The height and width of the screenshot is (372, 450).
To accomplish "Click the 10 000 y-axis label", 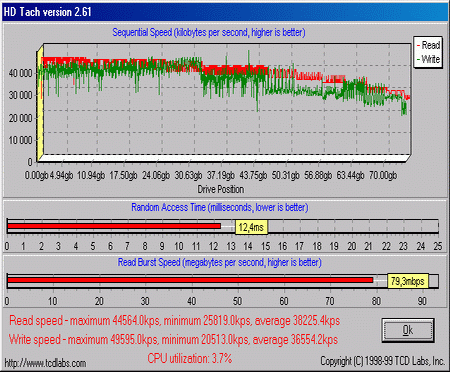I will pyautogui.click(x=20, y=140).
